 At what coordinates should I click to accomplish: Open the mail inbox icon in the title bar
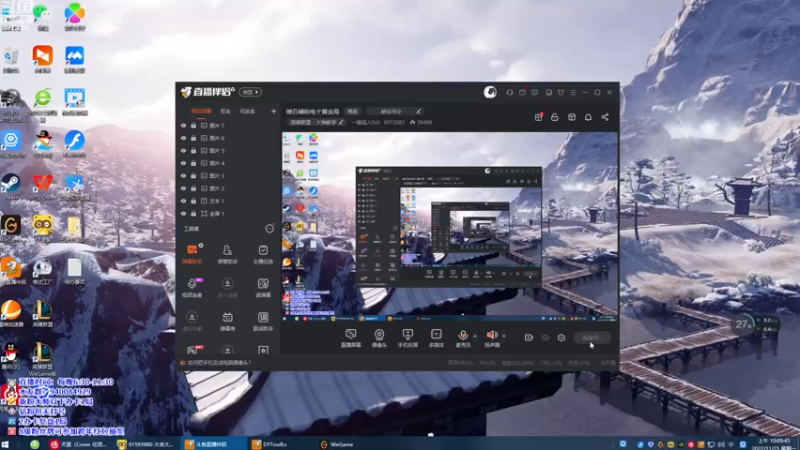coord(522,92)
